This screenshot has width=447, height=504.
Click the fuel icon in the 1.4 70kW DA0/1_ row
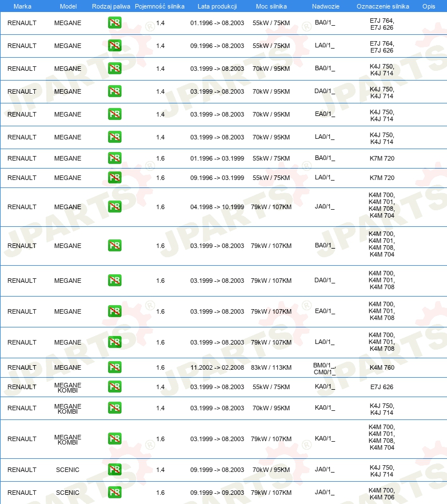114,91
